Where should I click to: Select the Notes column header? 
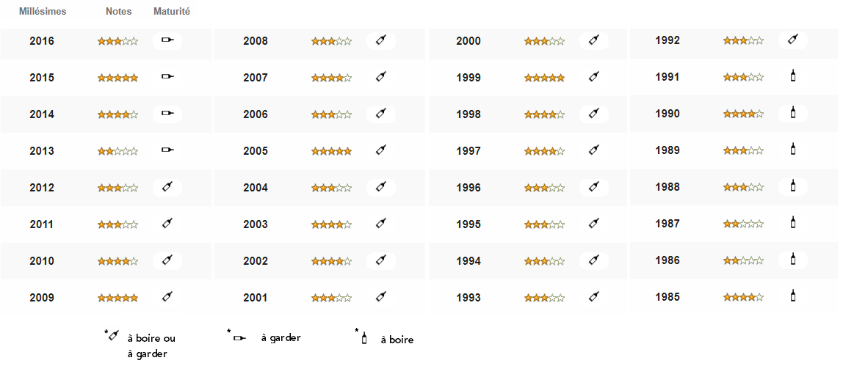[119, 12]
